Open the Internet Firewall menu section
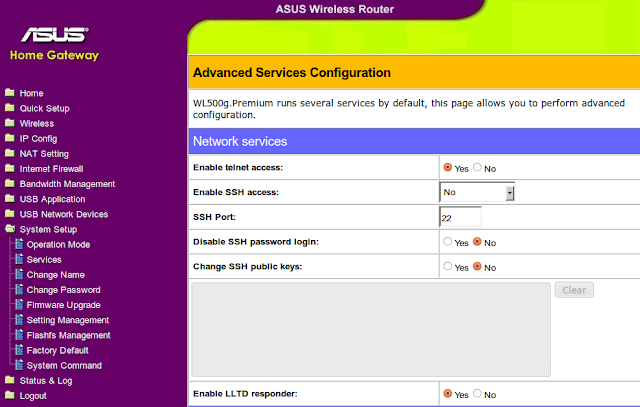Image resolution: width=640 pixels, height=407 pixels. pos(51,169)
